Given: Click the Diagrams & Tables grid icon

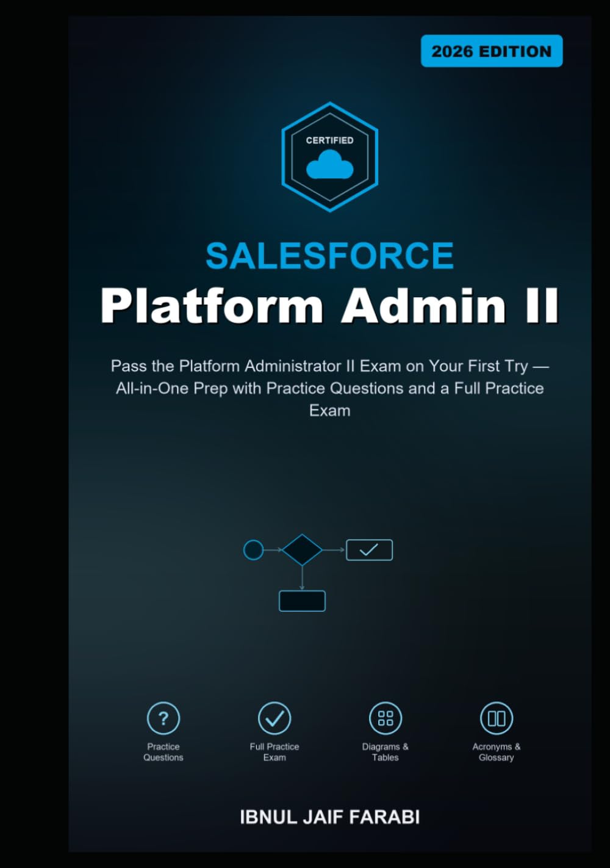Looking at the screenshot, I should click(386, 718).
